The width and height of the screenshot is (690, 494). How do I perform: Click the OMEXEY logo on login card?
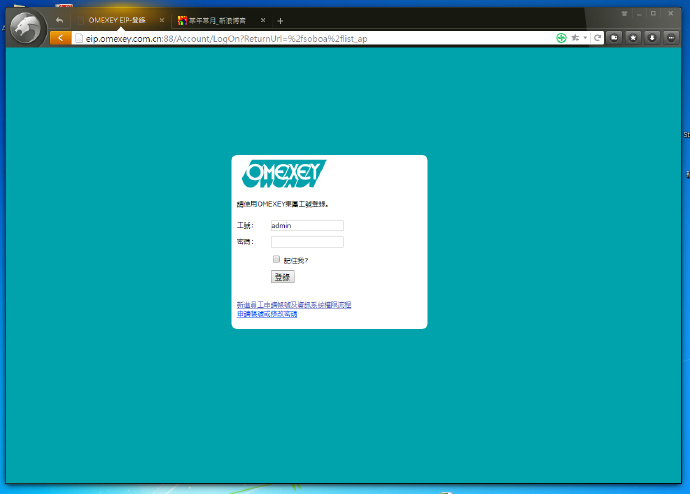click(284, 173)
